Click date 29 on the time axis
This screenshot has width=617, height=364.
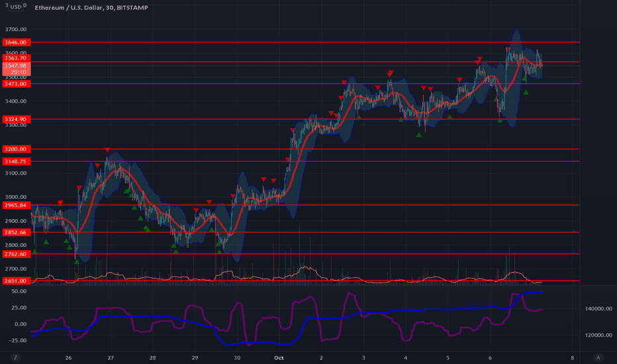pos(195,357)
